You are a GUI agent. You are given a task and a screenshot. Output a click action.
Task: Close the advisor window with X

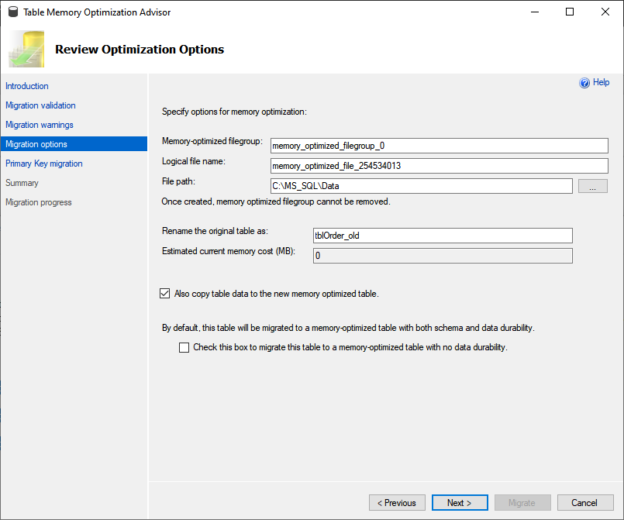coord(603,12)
